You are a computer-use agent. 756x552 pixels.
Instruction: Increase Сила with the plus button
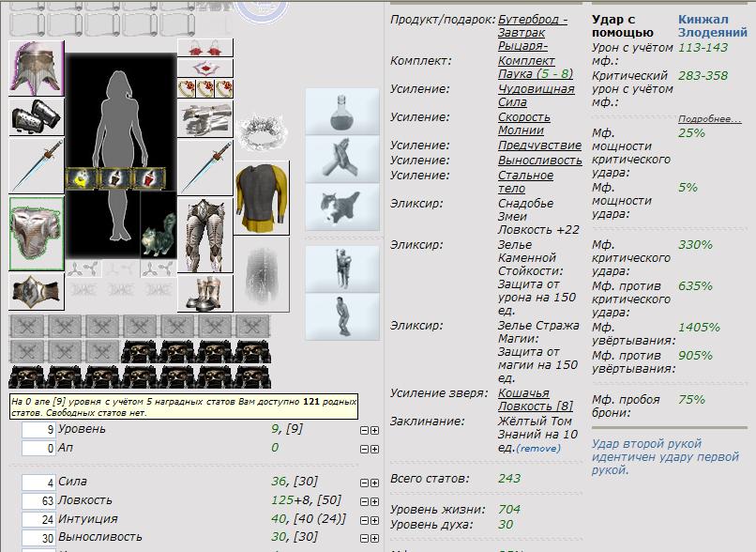coord(375,482)
